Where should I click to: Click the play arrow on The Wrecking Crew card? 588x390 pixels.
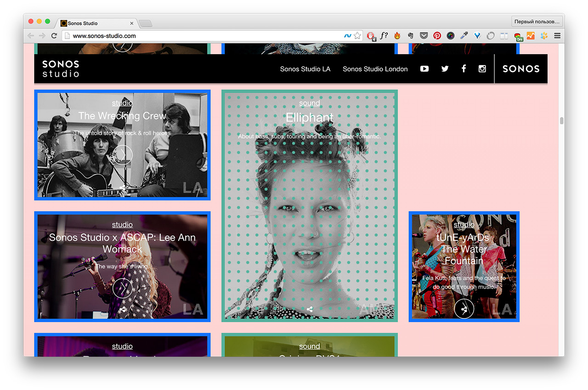pyautogui.click(x=122, y=155)
